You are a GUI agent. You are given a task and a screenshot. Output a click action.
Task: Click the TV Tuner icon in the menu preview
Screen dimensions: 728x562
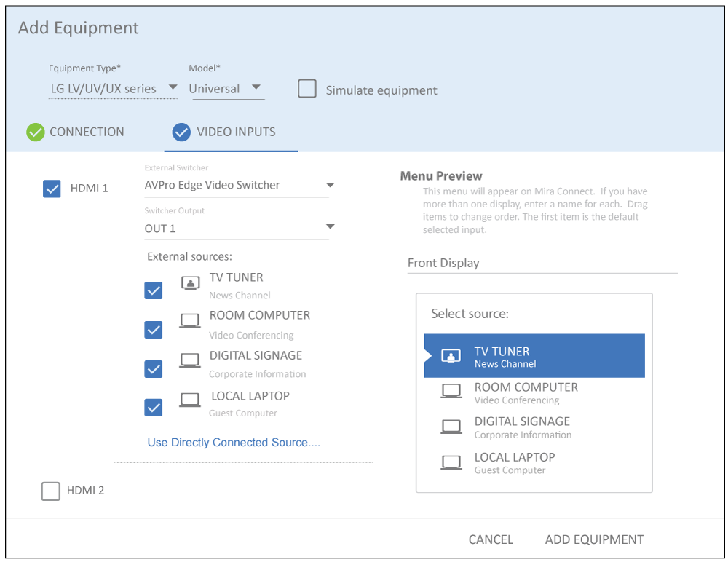(451, 356)
